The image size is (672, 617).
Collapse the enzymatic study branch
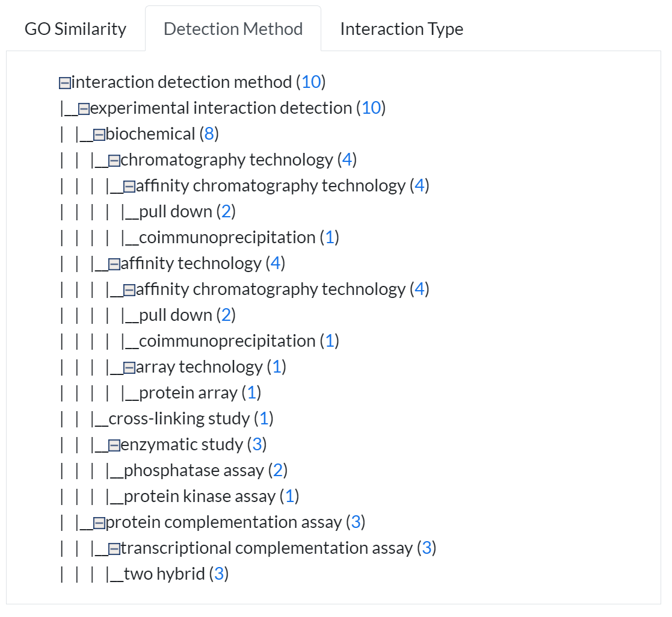pyautogui.click(x=114, y=445)
